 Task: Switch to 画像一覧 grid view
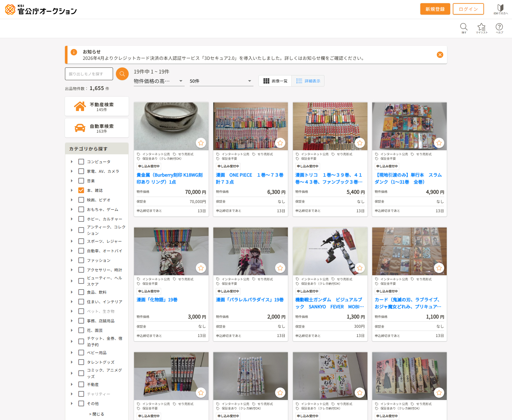tap(275, 81)
